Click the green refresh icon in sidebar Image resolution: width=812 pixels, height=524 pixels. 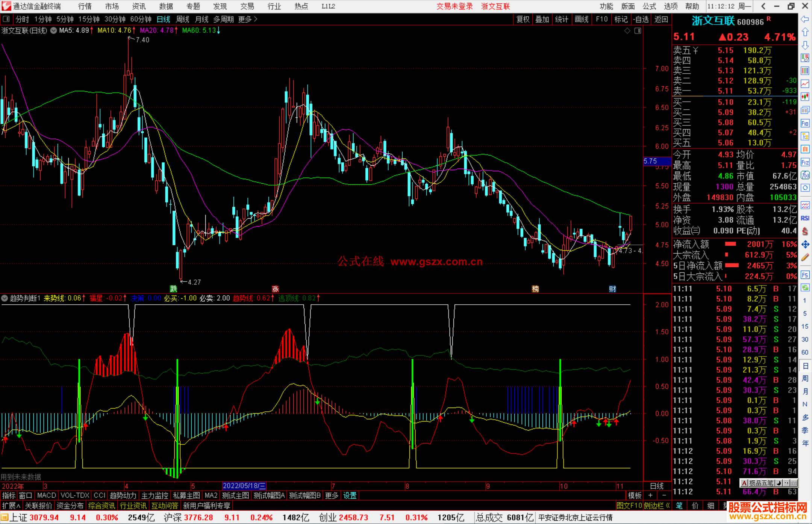tap(805, 288)
